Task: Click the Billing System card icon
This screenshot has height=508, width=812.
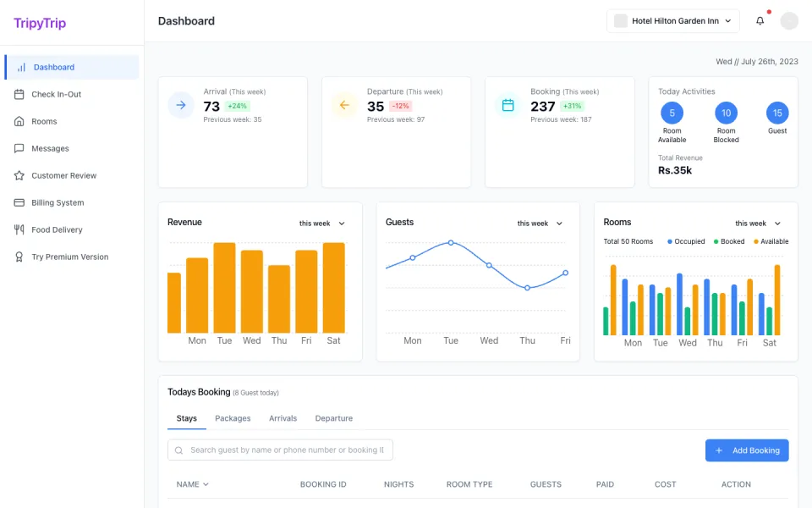Action: [19, 202]
